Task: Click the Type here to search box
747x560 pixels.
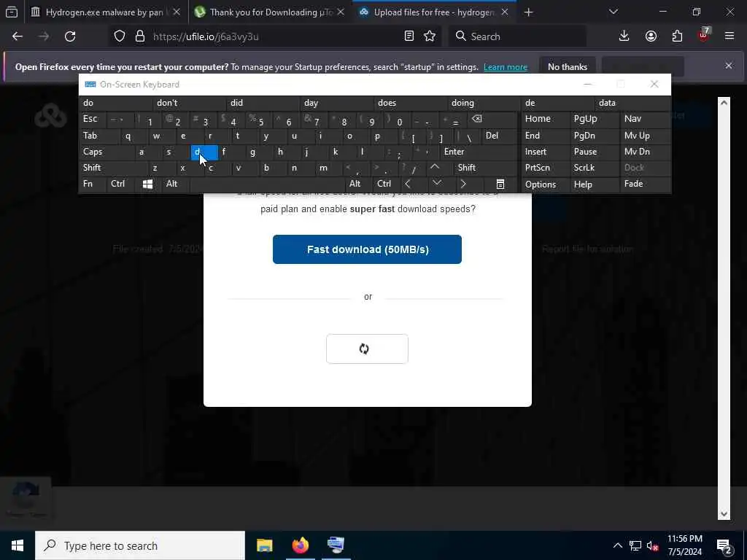Action: (140, 545)
